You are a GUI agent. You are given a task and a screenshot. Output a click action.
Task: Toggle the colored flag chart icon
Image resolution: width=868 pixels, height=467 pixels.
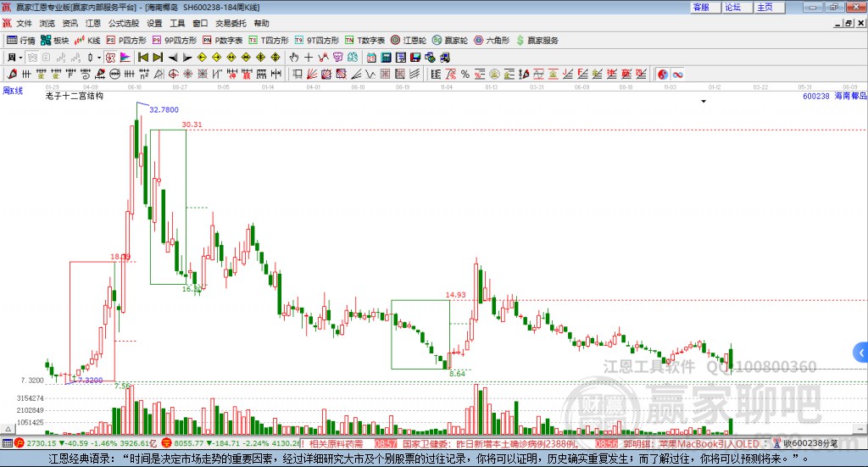pos(125,58)
